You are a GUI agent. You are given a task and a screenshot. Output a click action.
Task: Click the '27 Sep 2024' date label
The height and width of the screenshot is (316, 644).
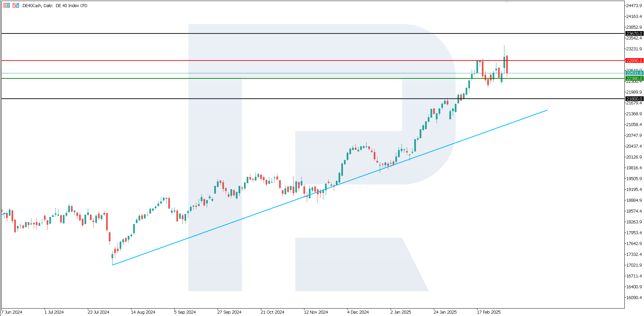click(x=229, y=312)
